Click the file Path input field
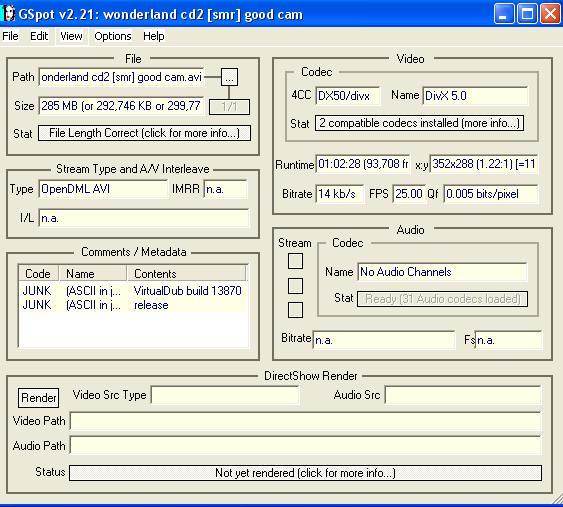563x507 pixels. [x=121, y=77]
